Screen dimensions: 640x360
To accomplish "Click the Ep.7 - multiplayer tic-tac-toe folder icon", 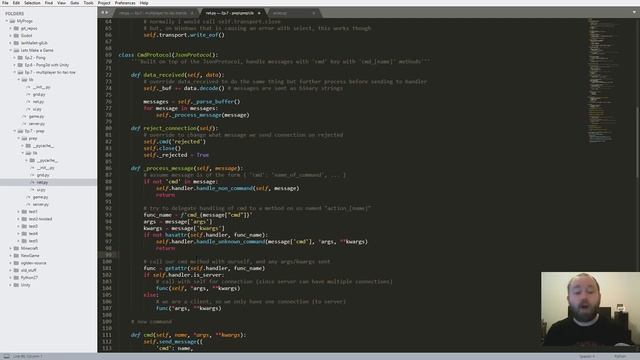I will [20, 72].
